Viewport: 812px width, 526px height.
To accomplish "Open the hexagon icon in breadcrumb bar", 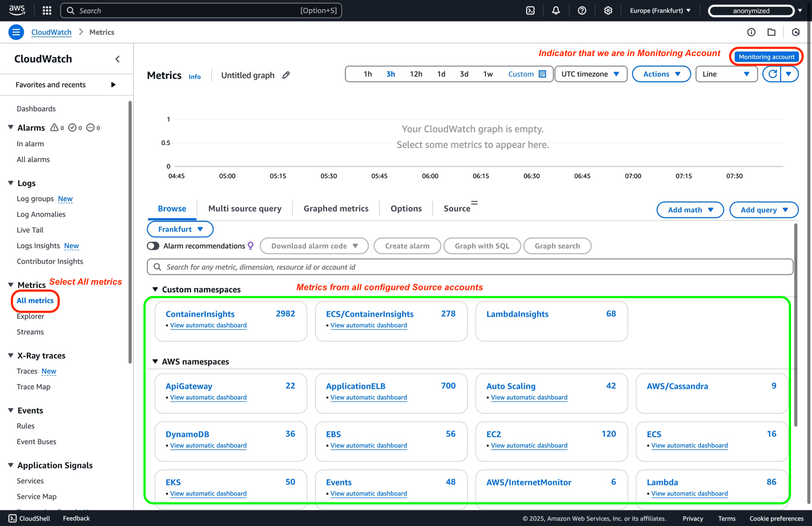I will (x=796, y=32).
